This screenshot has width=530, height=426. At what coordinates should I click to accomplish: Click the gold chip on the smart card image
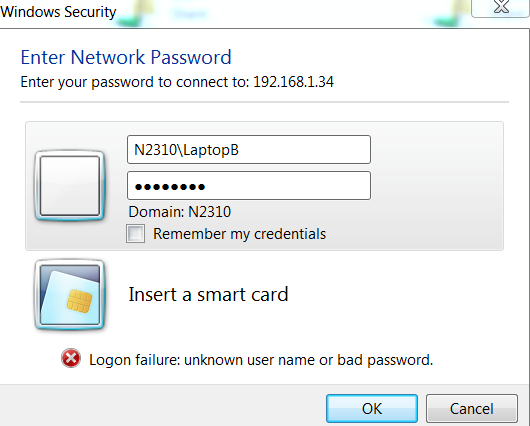coord(80,301)
